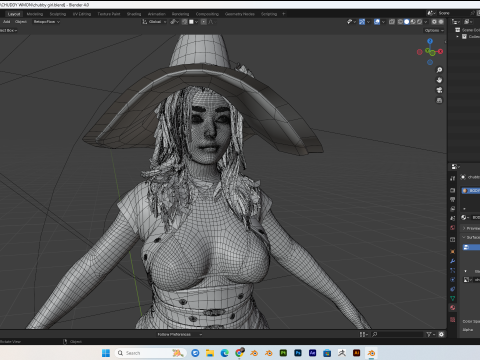
Task: Open the Add menu in viewport header
Action: pos(6,22)
